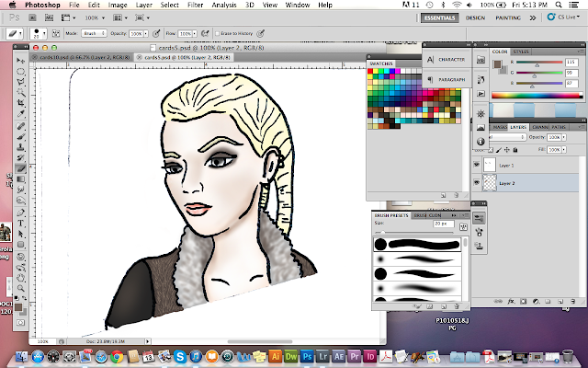Open the Character panel
Screen dimensions: 588x368
(447, 59)
